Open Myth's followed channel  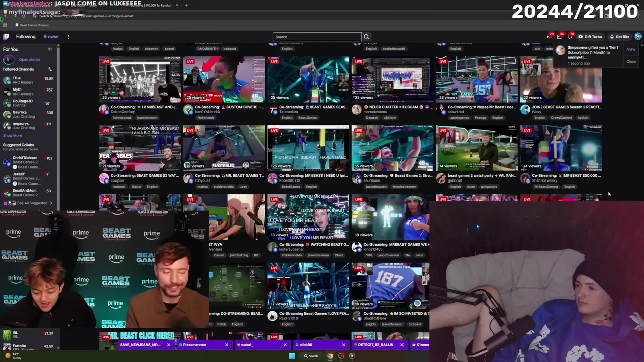tap(29, 92)
